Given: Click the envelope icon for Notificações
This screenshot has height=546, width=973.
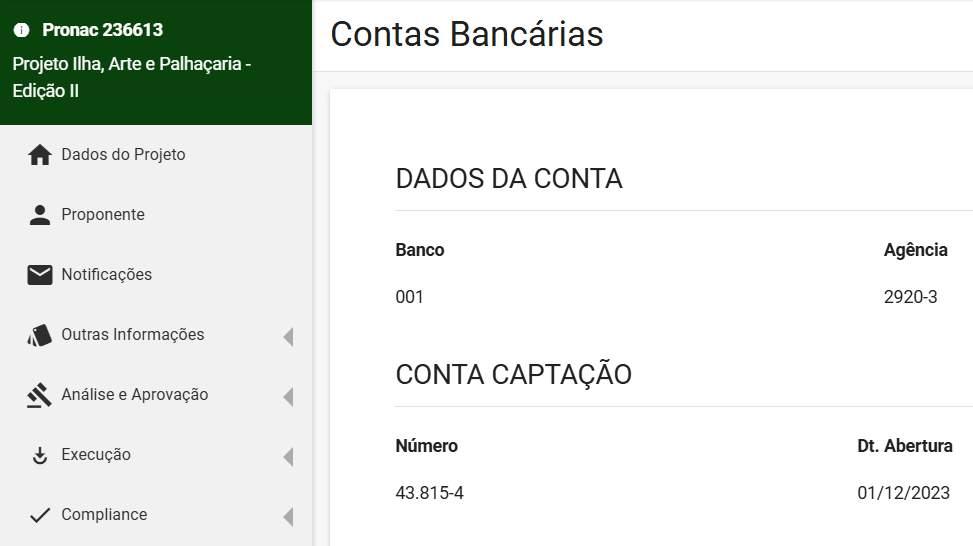Looking at the screenshot, I should 40,275.
